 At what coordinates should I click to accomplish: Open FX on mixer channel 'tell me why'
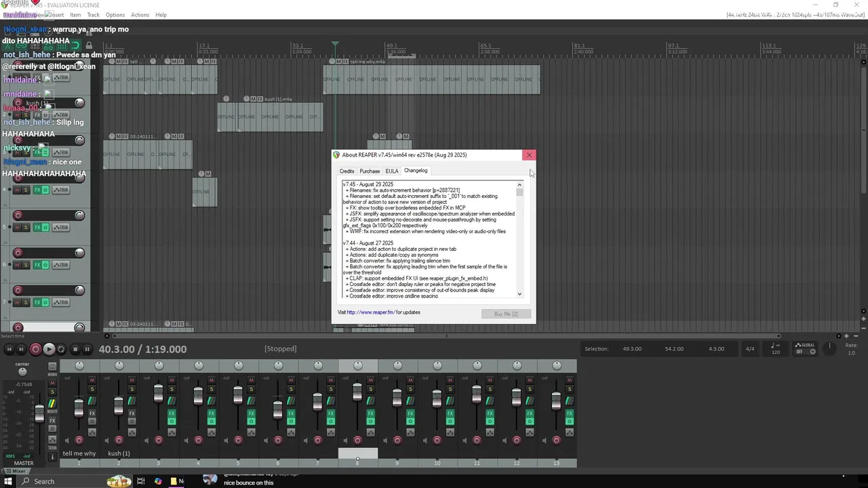pyautogui.click(x=92, y=413)
